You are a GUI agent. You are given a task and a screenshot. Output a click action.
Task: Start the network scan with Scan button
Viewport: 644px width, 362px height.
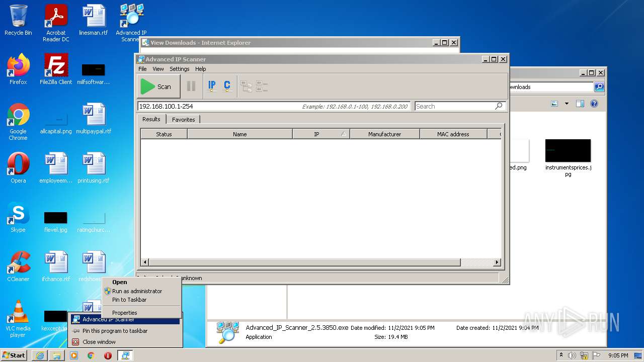(158, 86)
